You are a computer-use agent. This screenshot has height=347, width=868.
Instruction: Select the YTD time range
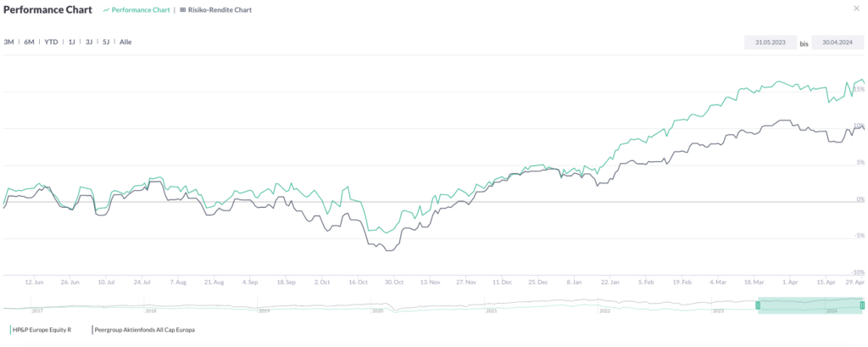coord(51,42)
